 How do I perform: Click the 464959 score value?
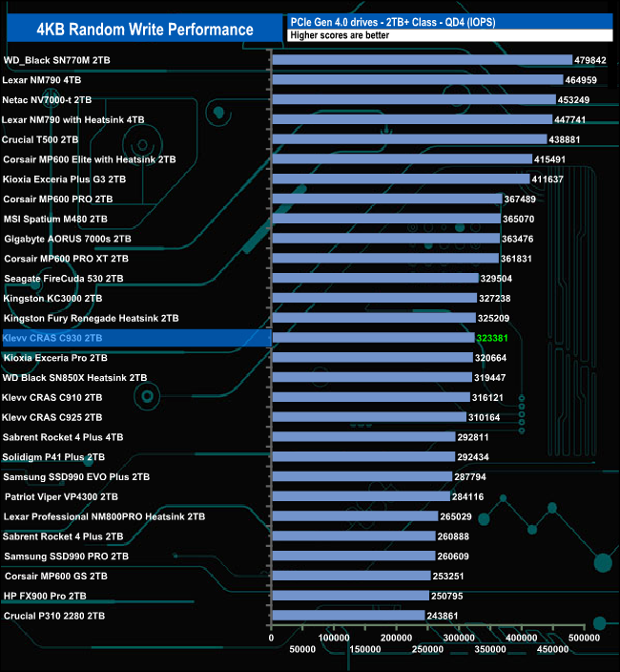click(x=581, y=80)
